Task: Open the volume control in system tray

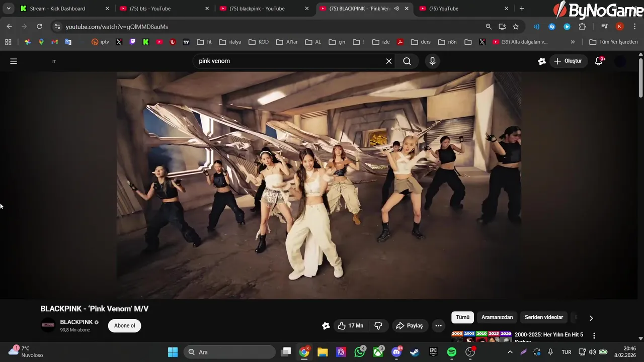Action: pyautogui.click(x=592, y=352)
